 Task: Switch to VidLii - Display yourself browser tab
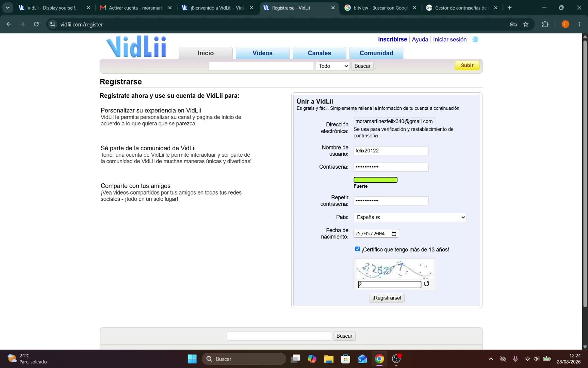click(x=52, y=7)
